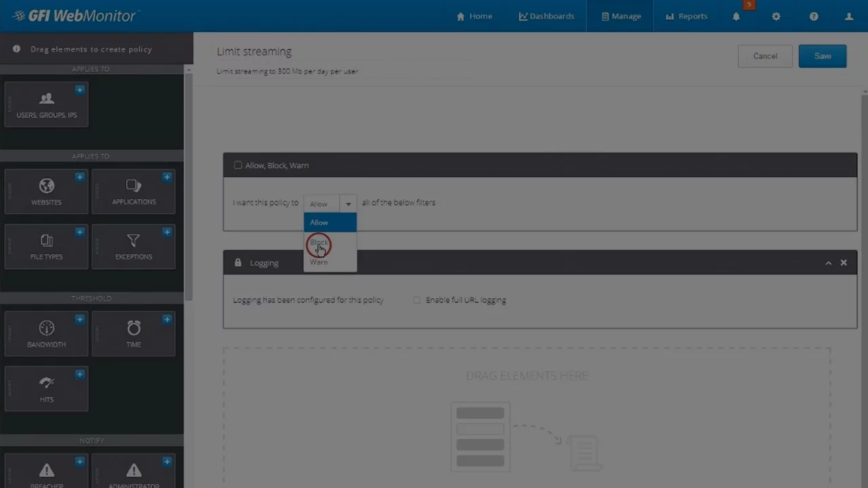Add Bandwidth element with plus icon
The height and width of the screenshot is (488, 868).
(80, 319)
